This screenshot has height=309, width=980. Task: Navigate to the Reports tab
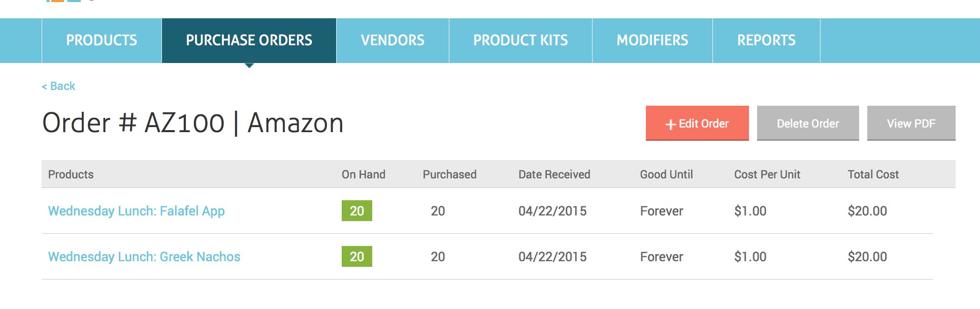pos(766,41)
